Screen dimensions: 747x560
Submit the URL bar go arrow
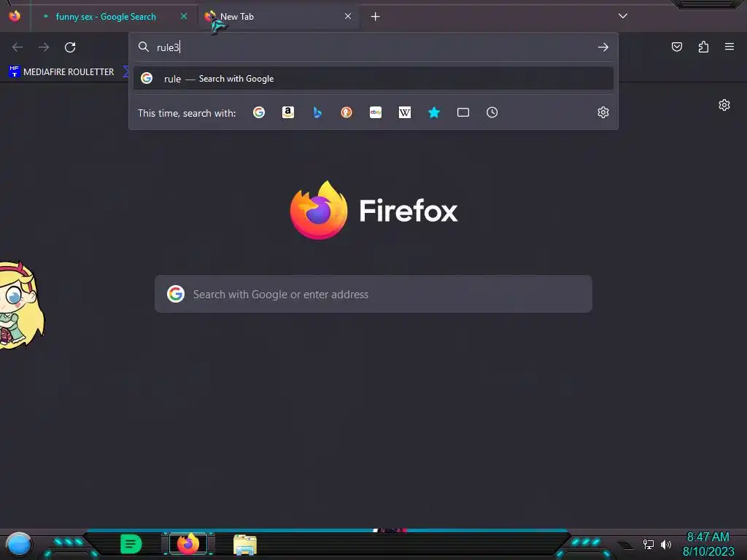click(603, 47)
